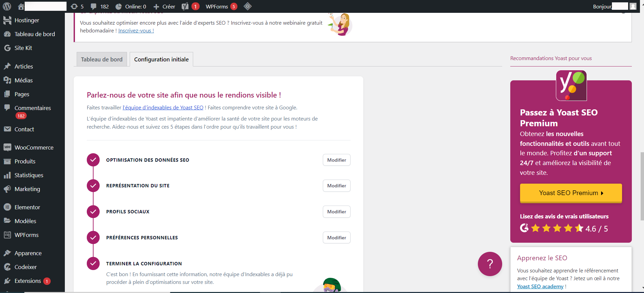Click the Représentation du site step checkmark
This screenshot has width=644, height=293.
[93, 186]
